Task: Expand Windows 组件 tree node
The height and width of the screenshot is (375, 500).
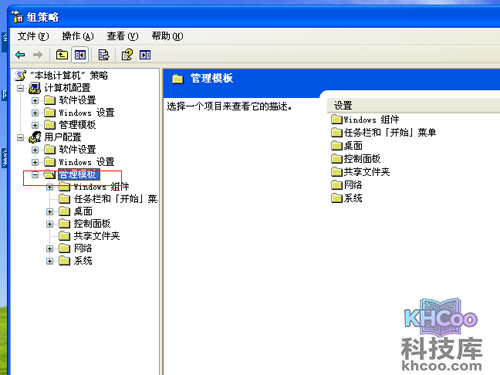Action: (50, 187)
